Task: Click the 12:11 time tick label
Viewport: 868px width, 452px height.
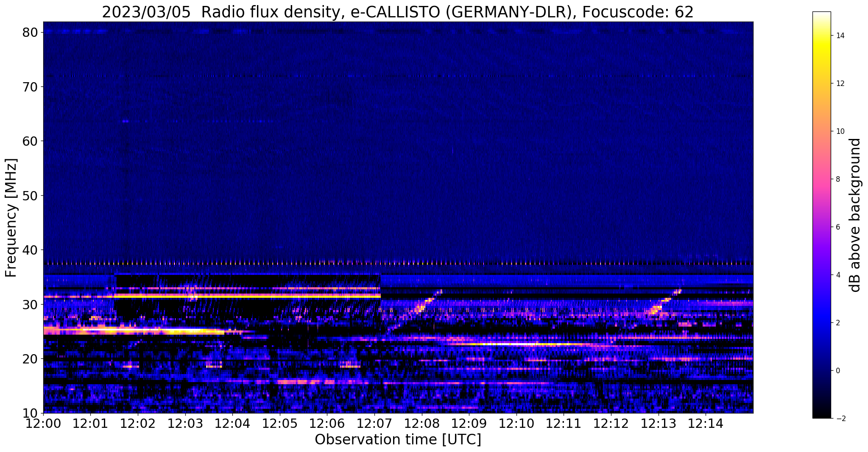Action: tap(564, 423)
